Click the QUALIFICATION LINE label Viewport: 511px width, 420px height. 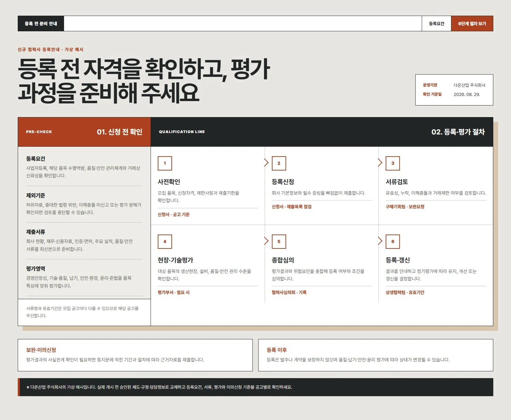coord(182,132)
